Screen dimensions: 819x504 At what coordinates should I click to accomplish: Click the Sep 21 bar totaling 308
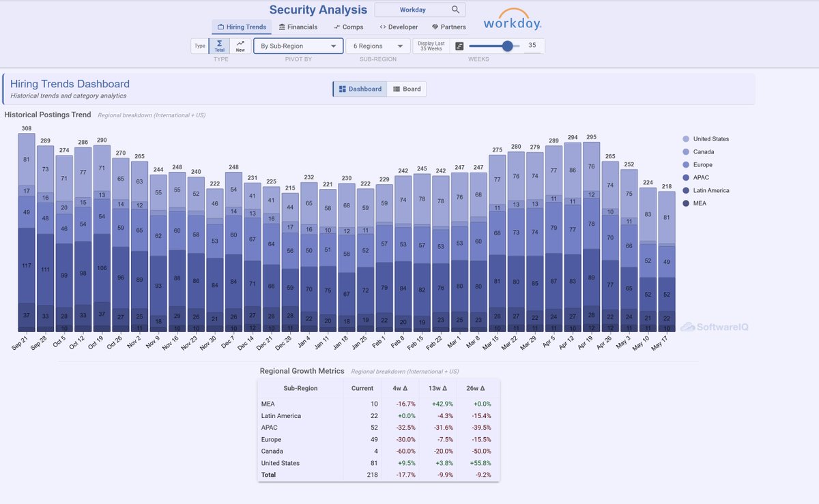[x=27, y=232]
